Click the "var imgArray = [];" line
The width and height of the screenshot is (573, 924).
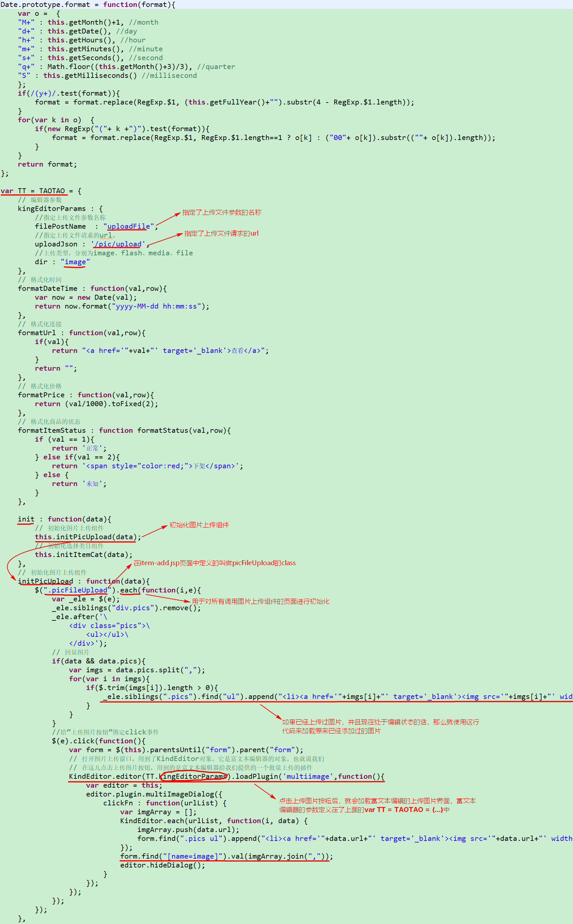[158, 812]
